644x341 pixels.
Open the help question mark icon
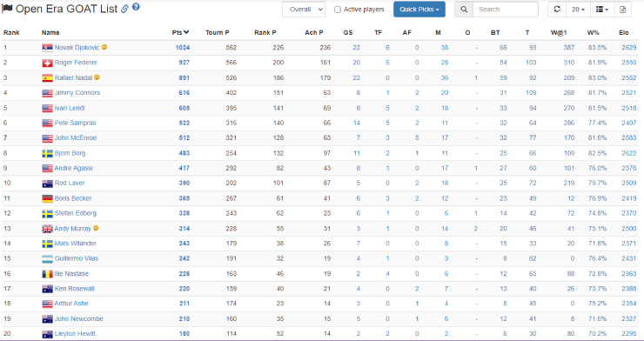(x=136, y=7)
